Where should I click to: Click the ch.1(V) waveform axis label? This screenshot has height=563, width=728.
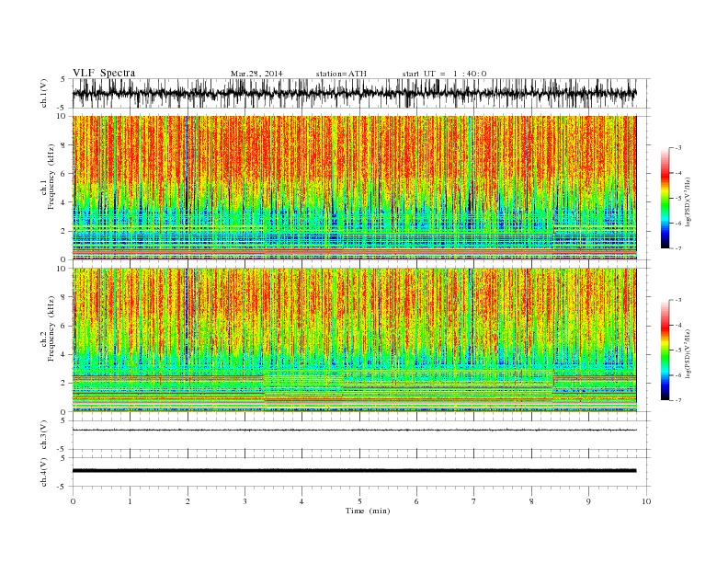tap(44, 93)
